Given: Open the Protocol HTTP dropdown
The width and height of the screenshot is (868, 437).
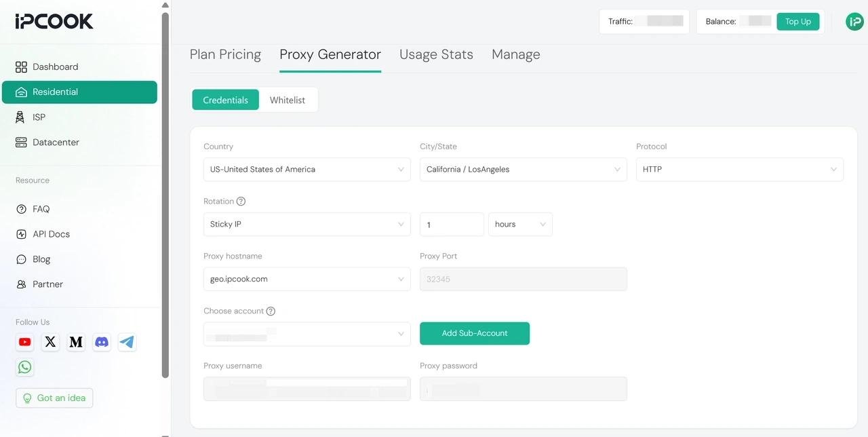Looking at the screenshot, I should [x=740, y=170].
